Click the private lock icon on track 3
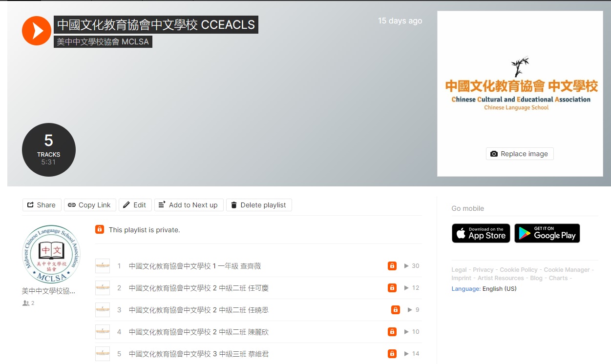 point(396,310)
